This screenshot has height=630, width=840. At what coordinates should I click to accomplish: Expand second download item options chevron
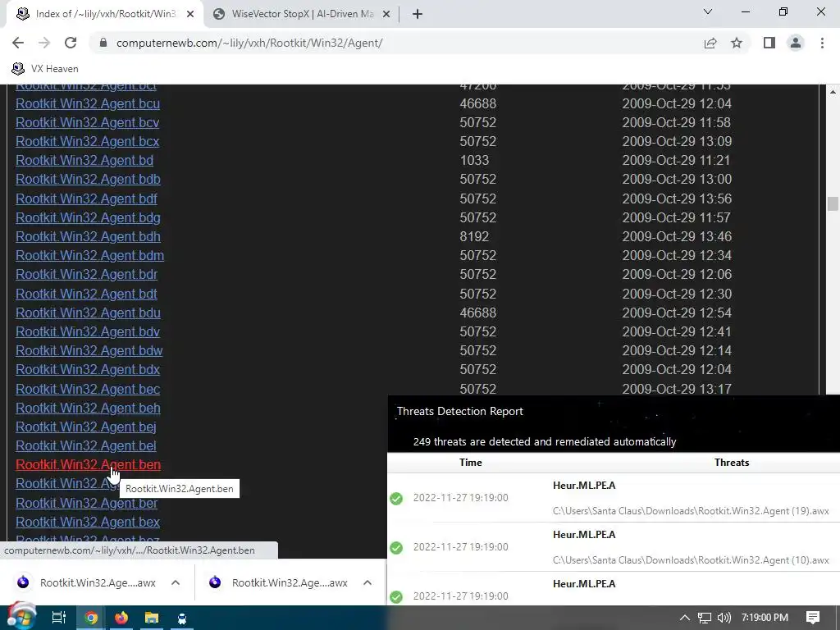point(367,582)
